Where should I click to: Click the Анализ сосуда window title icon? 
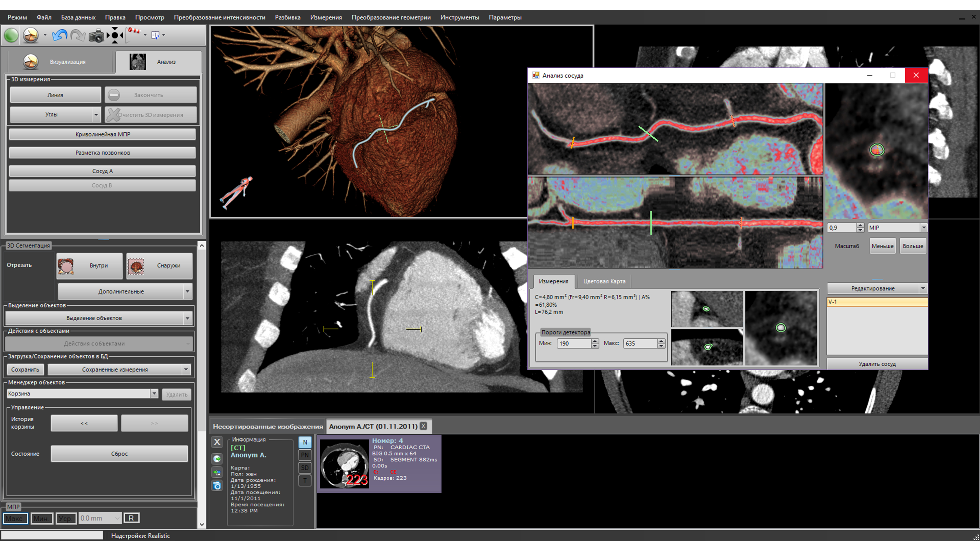536,75
